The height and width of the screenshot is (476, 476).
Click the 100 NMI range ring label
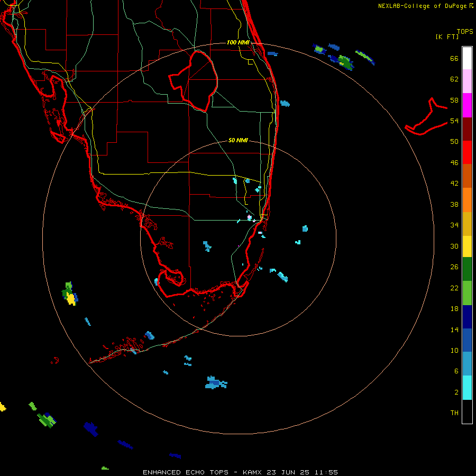coord(238,42)
